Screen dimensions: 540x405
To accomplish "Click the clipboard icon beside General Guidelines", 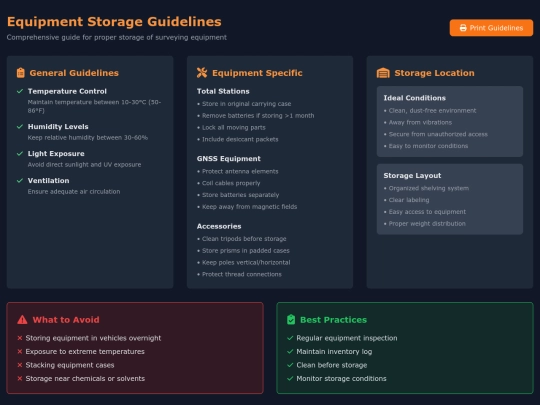I will pos(21,73).
